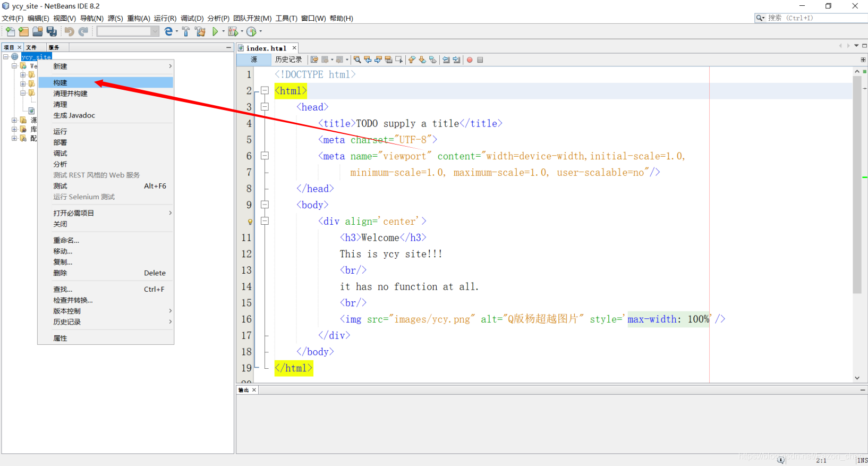Select 运行 in the context menu

(x=106, y=131)
